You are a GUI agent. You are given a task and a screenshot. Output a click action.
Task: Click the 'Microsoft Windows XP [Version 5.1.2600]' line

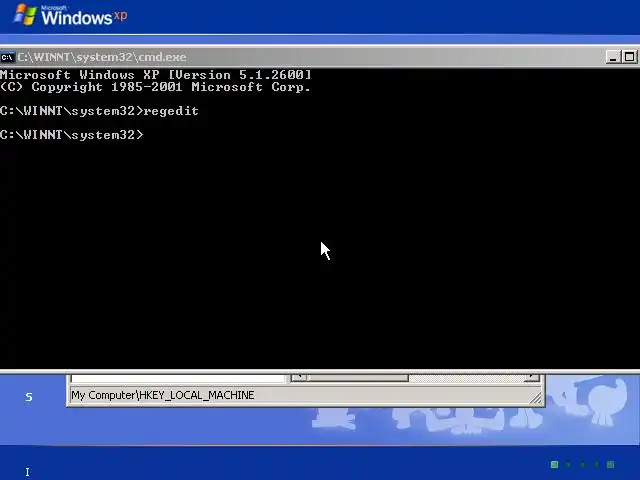[156, 75]
